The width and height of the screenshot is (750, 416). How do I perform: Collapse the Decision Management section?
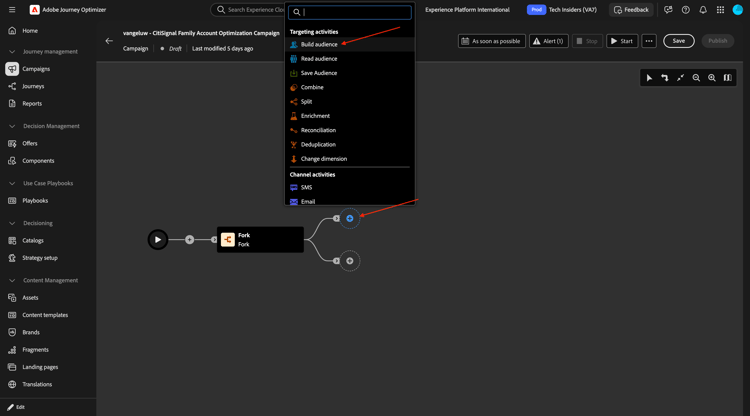coord(12,126)
